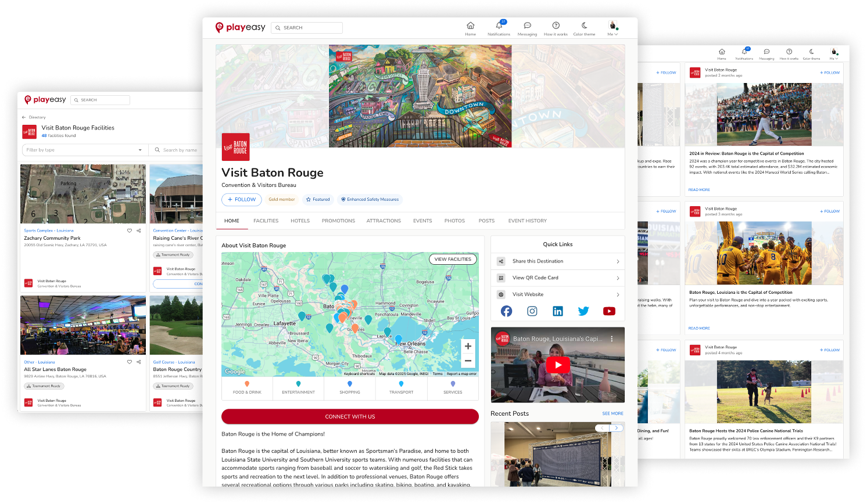
Task: Switch to the PROMOTIONS tab
Action: pos(338,221)
